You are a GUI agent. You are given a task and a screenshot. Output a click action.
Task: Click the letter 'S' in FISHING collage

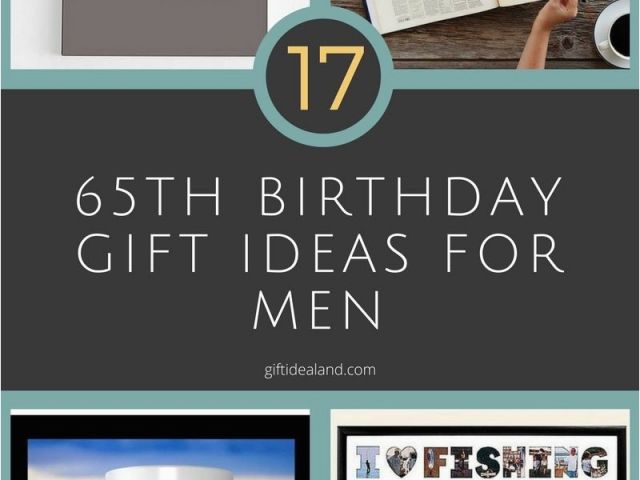click(487, 462)
